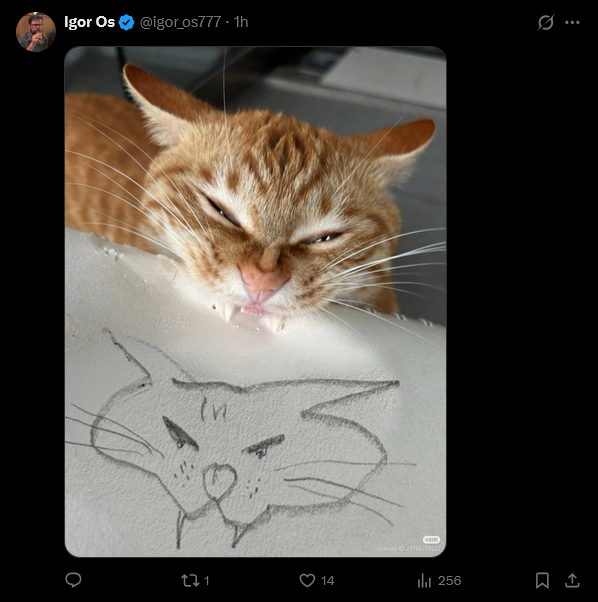Like the post with heart icon

tap(307, 580)
